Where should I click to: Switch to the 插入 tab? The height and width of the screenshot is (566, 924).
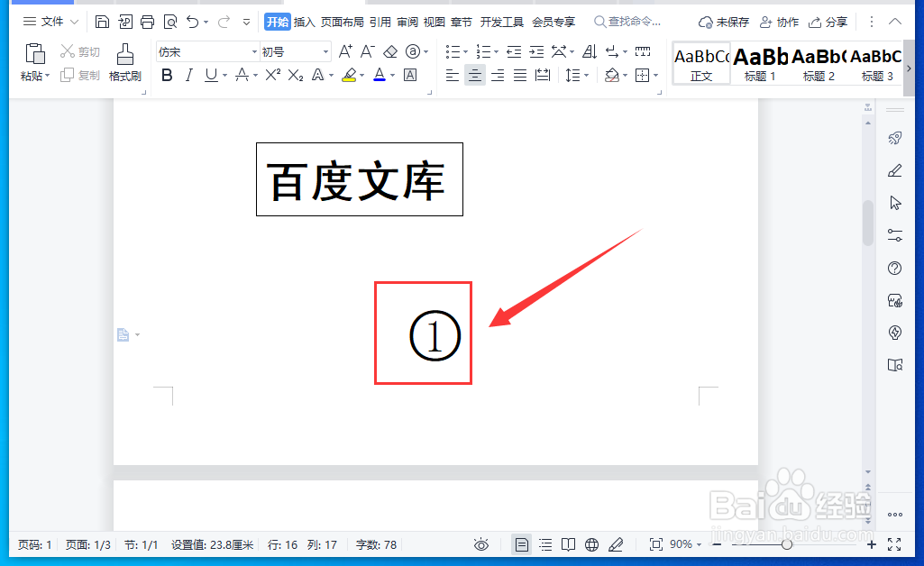tap(304, 23)
